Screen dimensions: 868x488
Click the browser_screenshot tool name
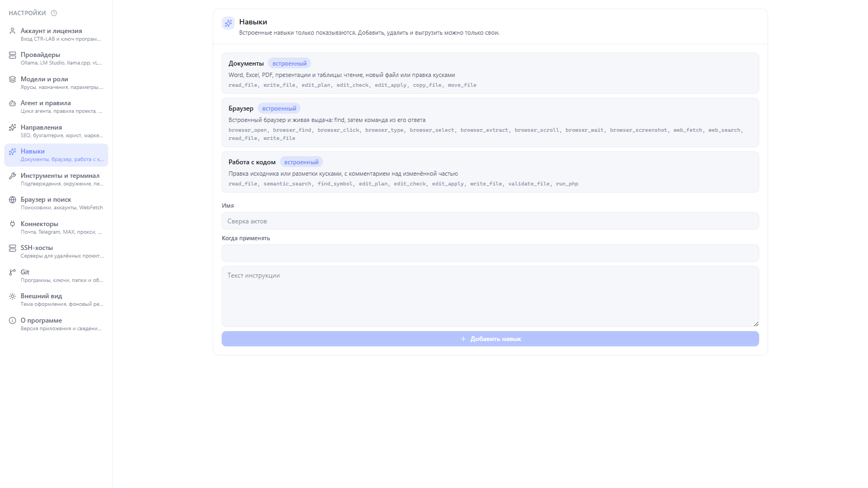pyautogui.click(x=639, y=130)
